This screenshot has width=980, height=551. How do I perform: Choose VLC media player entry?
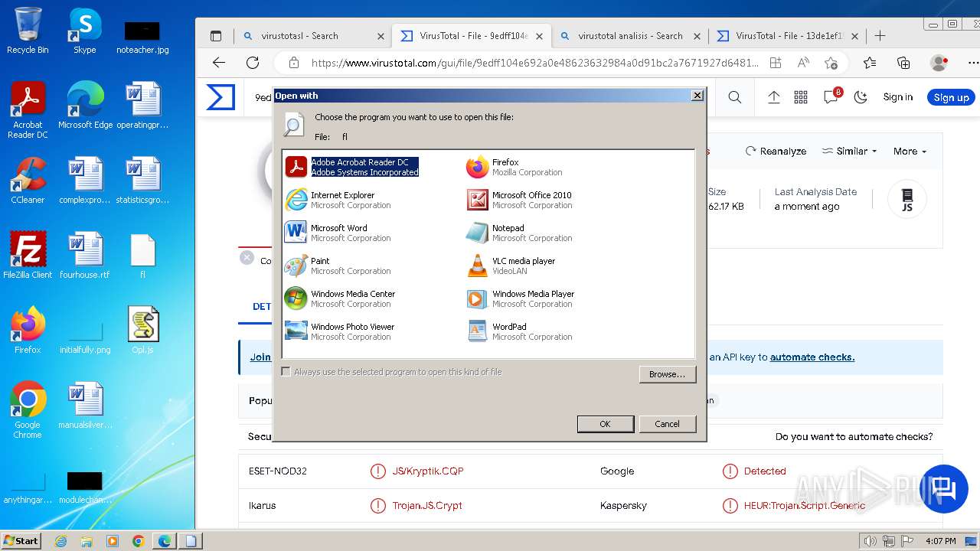(511, 266)
